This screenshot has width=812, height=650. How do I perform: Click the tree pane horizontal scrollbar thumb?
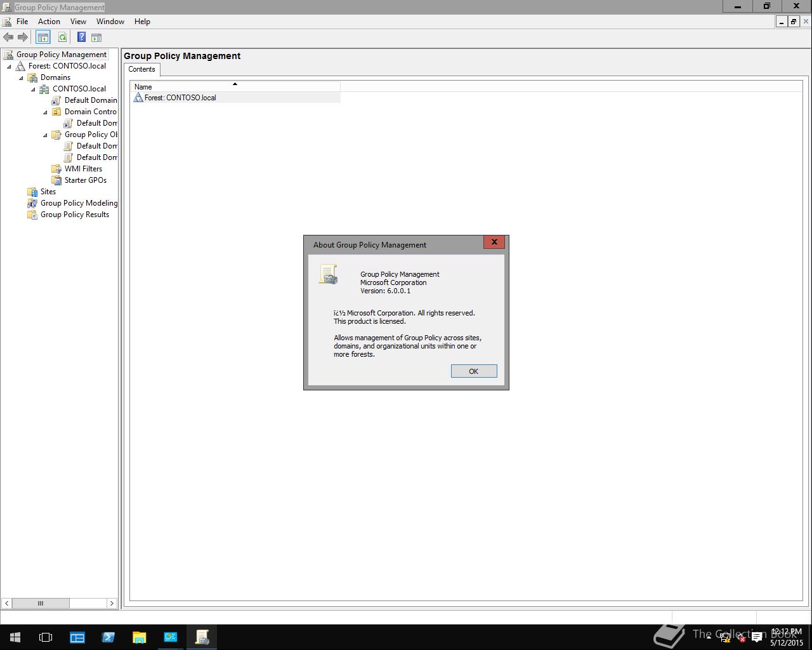pos(41,603)
